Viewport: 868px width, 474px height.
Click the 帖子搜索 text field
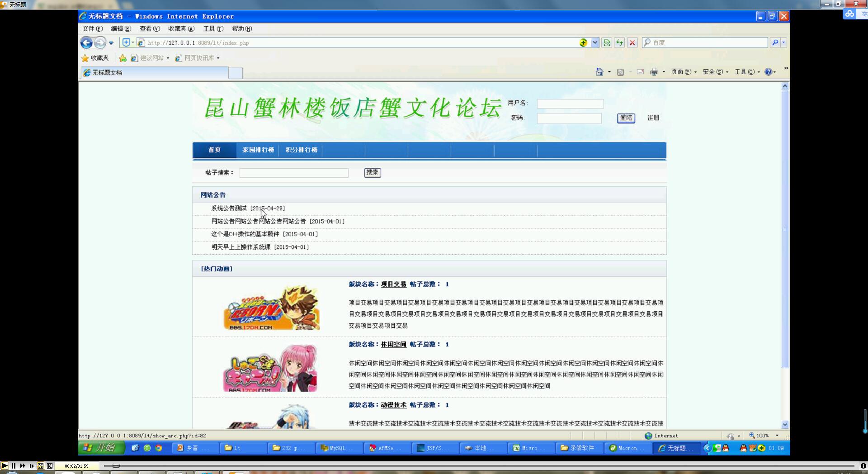pyautogui.click(x=294, y=173)
